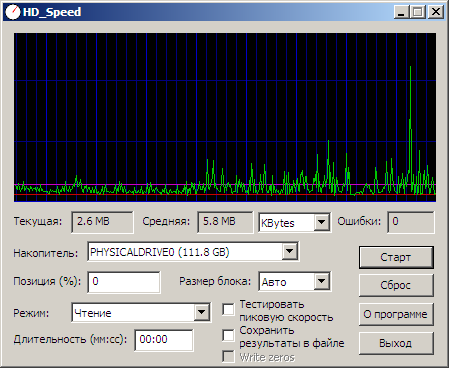
Task: Click the 'Режим:' label
Action: click(x=31, y=313)
